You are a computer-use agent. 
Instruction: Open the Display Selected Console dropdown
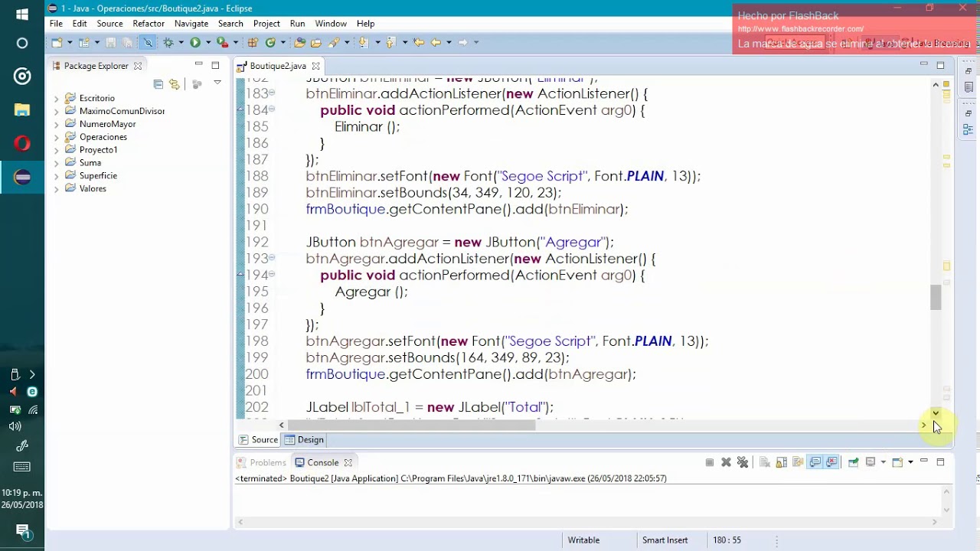(884, 462)
